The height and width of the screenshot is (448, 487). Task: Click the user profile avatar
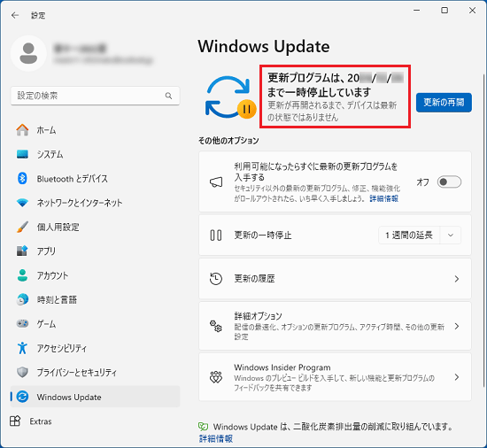[x=28, y=53]
